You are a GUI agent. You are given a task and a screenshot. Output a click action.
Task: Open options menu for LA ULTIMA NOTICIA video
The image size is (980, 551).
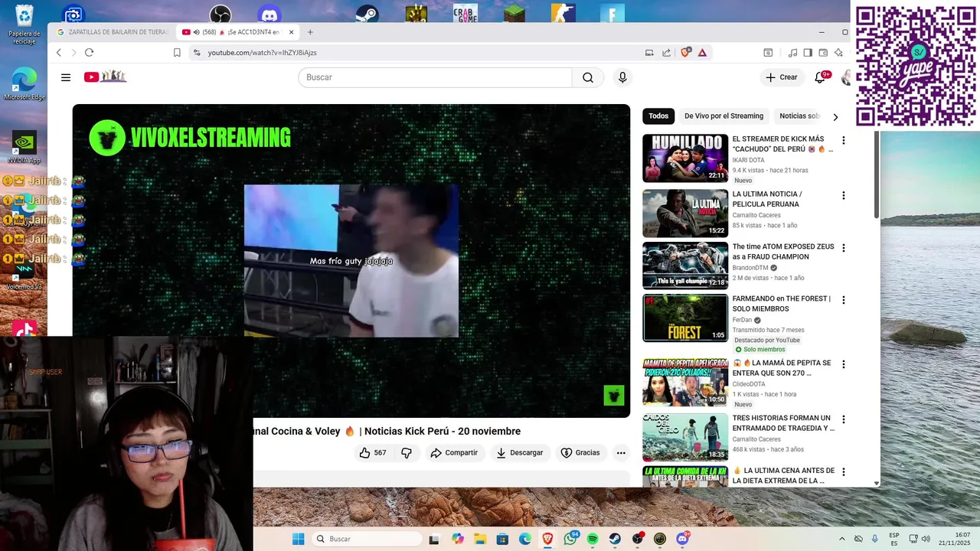(844, 196)
